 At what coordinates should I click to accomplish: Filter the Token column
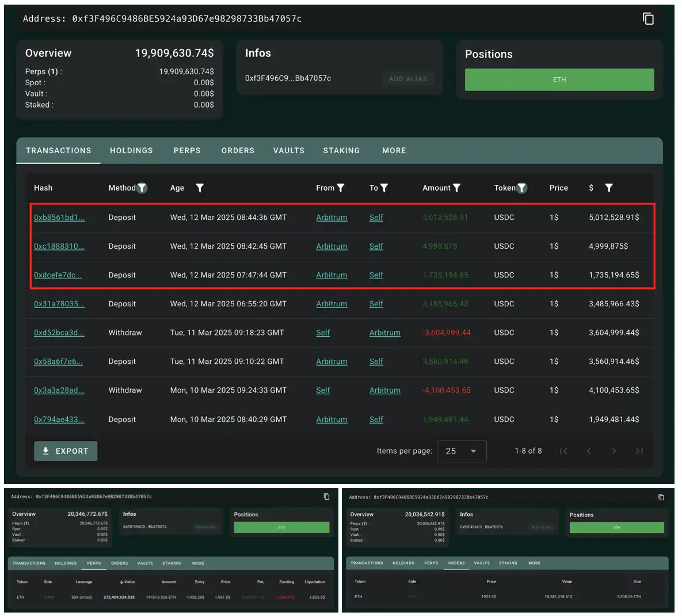coord(521,188)
